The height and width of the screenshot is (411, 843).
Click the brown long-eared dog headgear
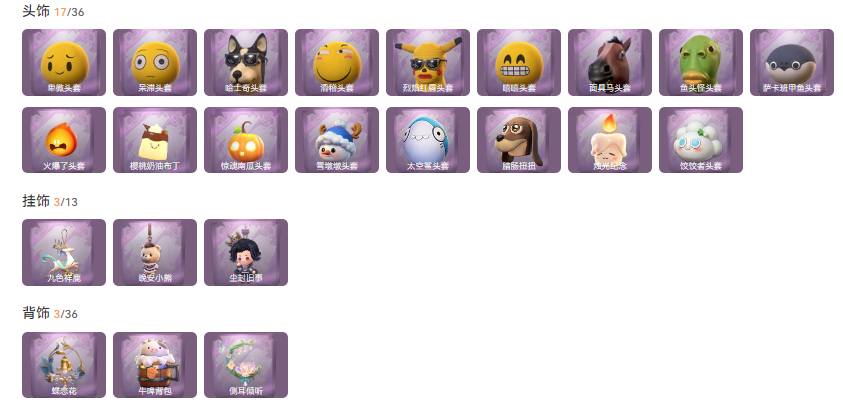pyautogui.click(x=518, y=140)
